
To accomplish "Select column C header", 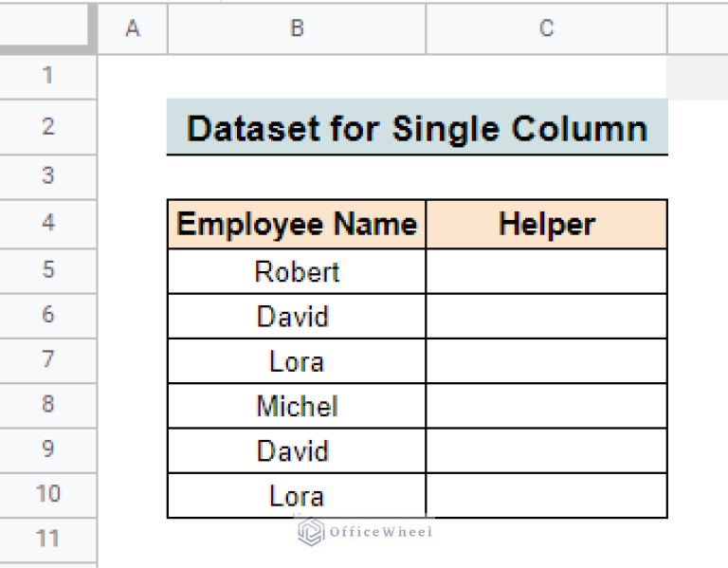I will tap(546, 28).
